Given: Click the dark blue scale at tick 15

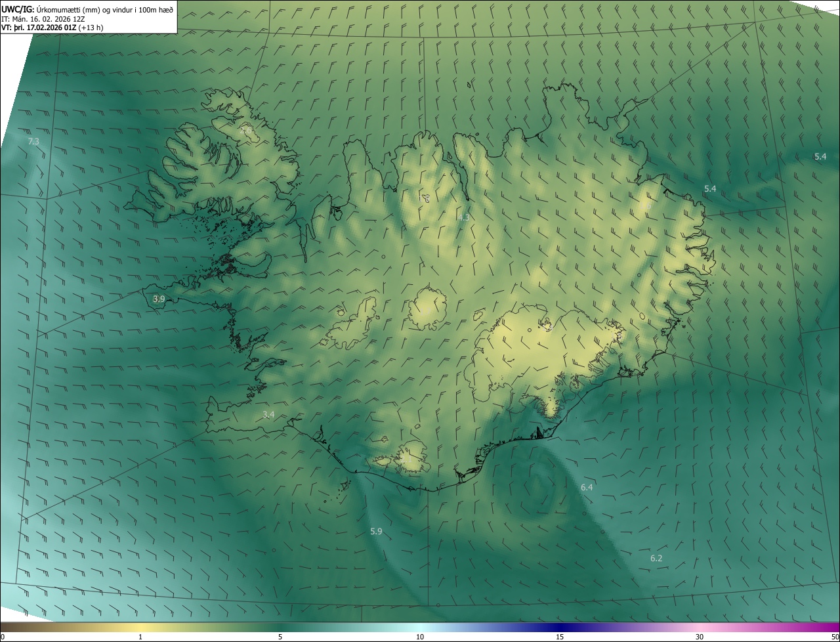Looking at the screenshot, I should click(560, 628).
